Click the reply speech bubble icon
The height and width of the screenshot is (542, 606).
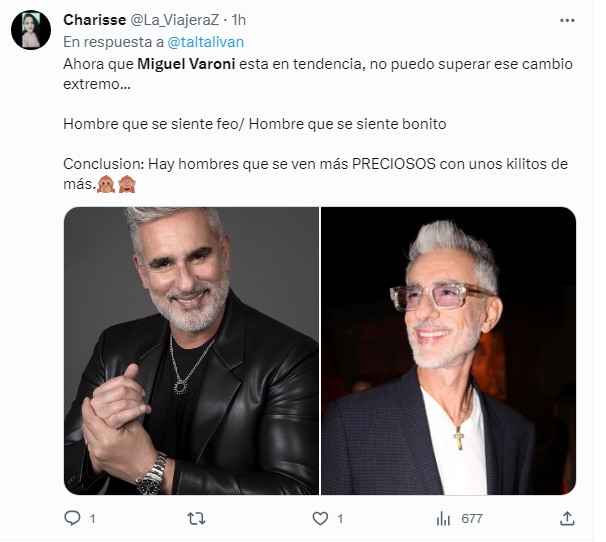(72, 518)
